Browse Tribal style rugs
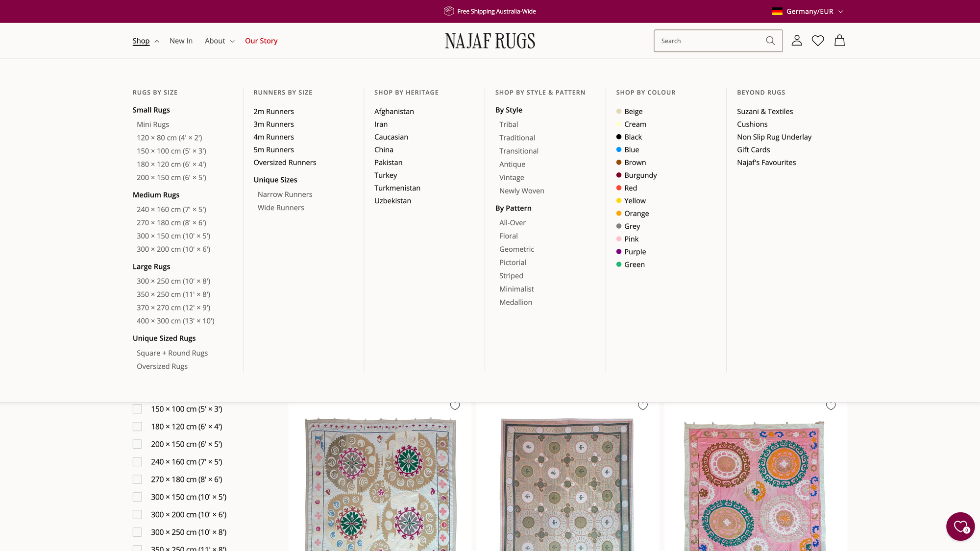 [509, 125]
